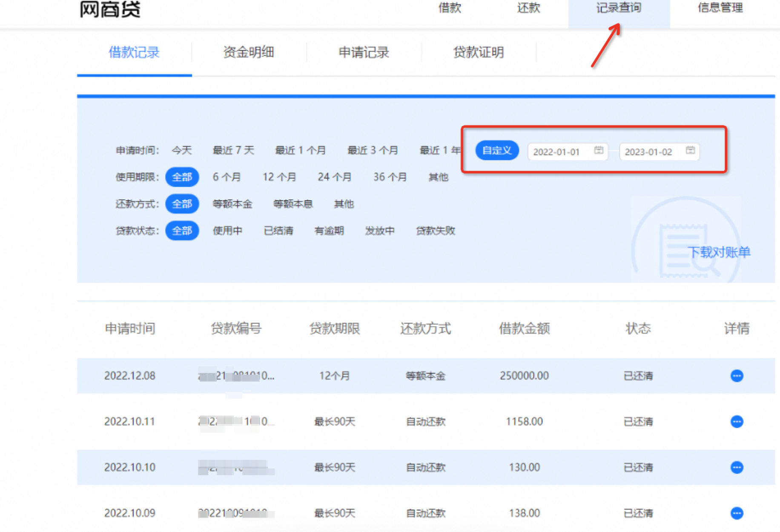This screenshot has height=532, width=780.
Task: Open calendar icon in 2023-01-02 end date
Action: (690, 150)
